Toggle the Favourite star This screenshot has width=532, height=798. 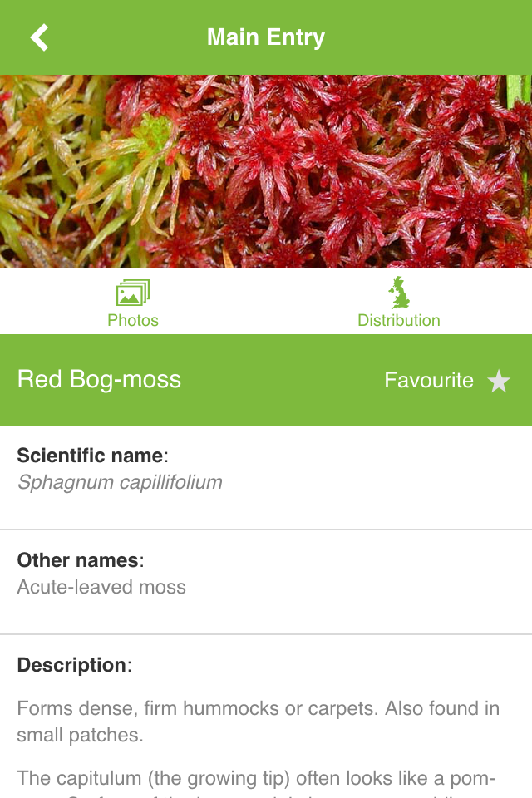(499, 381)
